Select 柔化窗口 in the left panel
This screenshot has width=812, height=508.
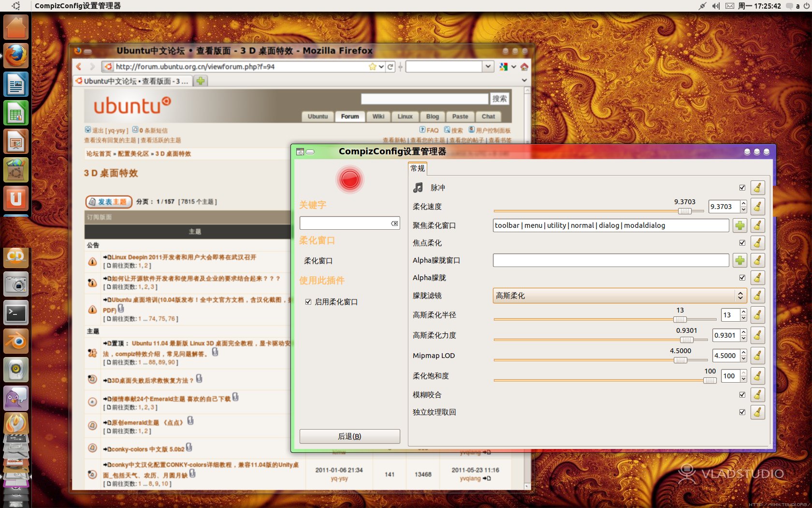pyautogui.click(x=318, y=261)
